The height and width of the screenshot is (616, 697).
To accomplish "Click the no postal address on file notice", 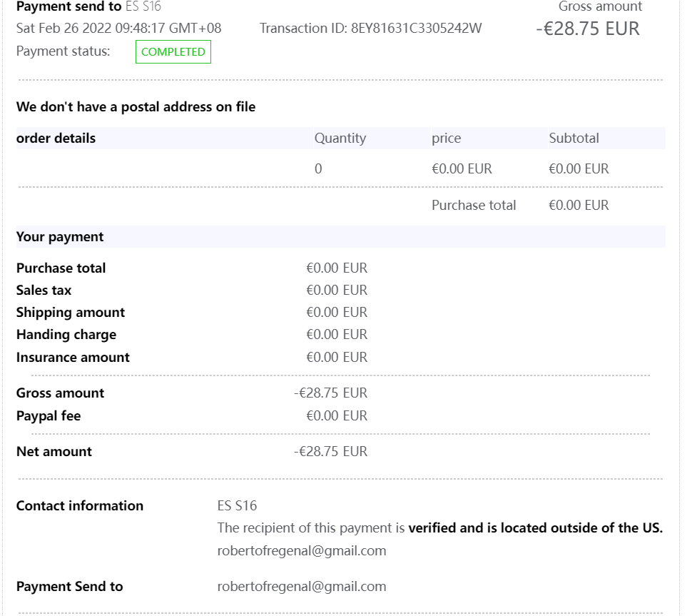I will tap(136, 107).
